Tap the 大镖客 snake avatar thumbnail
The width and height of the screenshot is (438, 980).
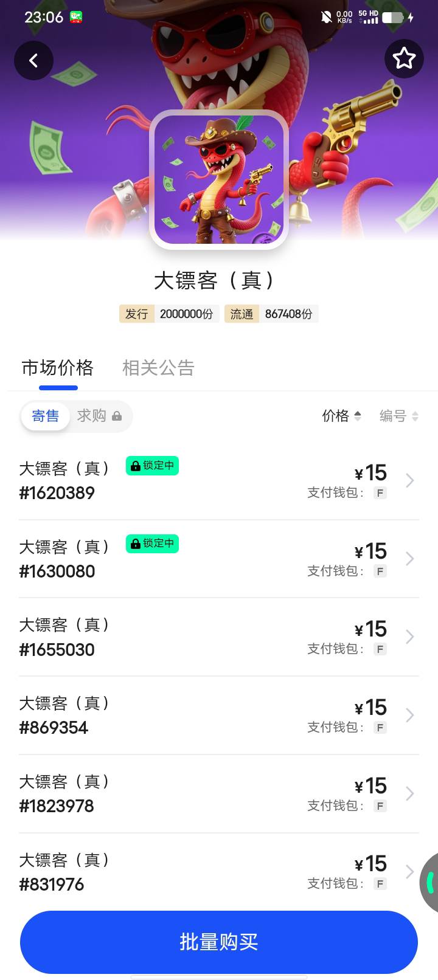(x=219, y=179)
